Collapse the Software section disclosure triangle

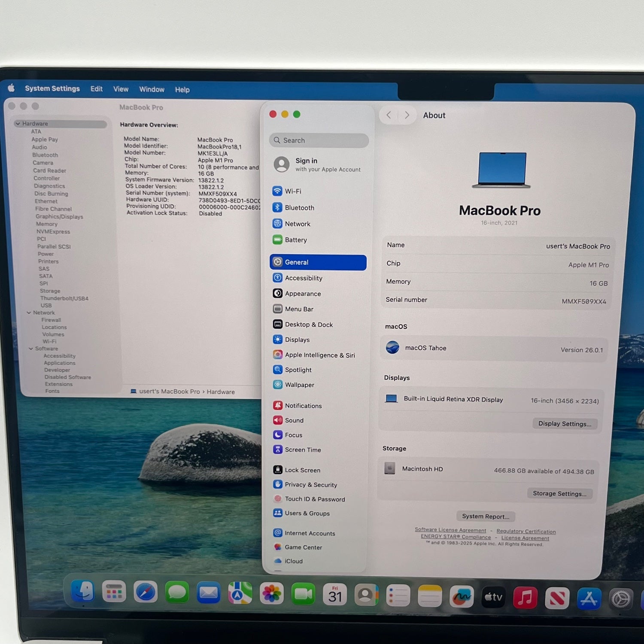click(x=31, y=349)
